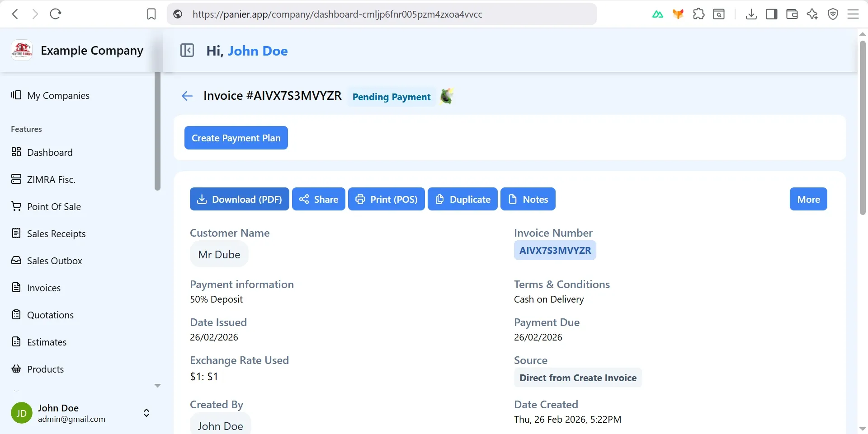
Task: Go to Point Of Sale
Action: 46,206
